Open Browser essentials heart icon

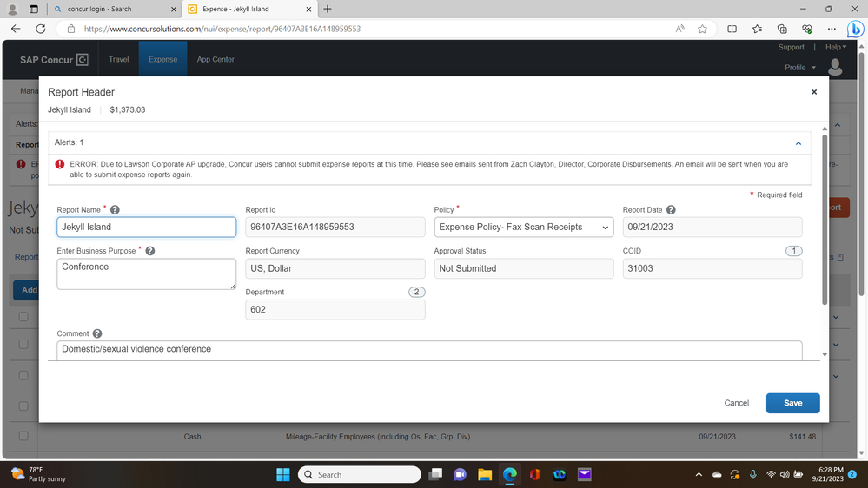tap(806, 29)
